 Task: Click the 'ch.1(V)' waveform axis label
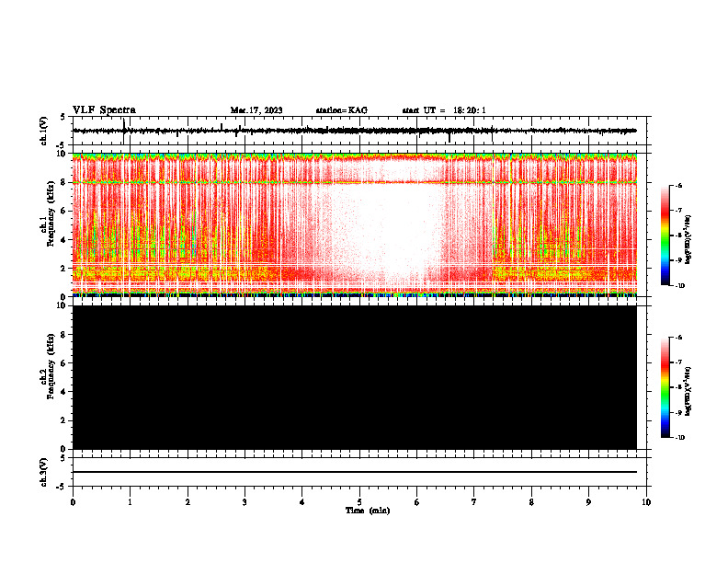coord(44,131)
